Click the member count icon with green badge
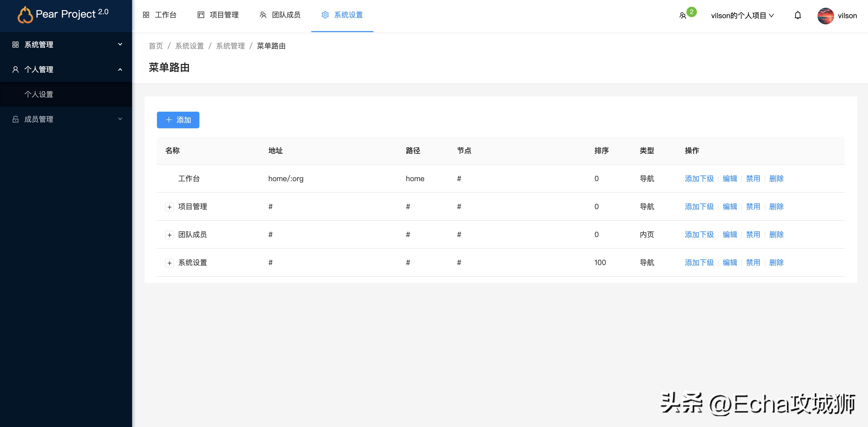The height and width of the screenshot is (427, 868). 684,15
